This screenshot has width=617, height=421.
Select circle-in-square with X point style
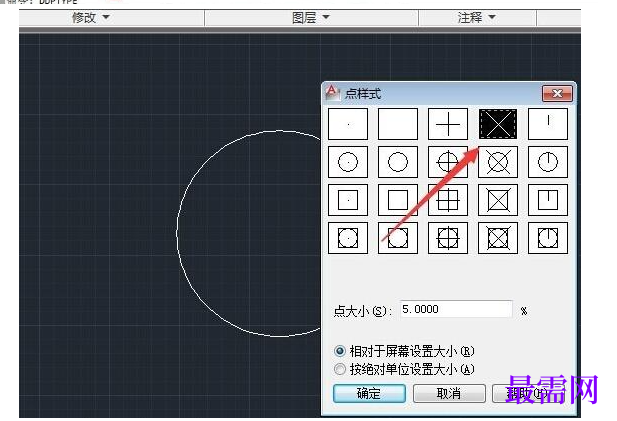pos(498,238)
